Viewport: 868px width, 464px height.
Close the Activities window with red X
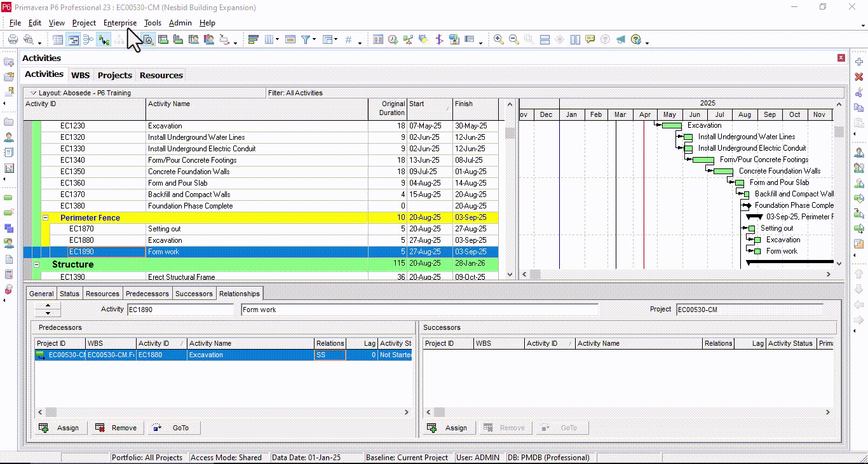841,58
